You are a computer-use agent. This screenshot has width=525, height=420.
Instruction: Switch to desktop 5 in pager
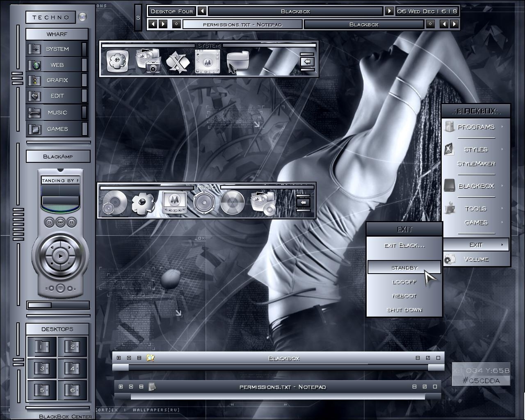pos(41,390)
